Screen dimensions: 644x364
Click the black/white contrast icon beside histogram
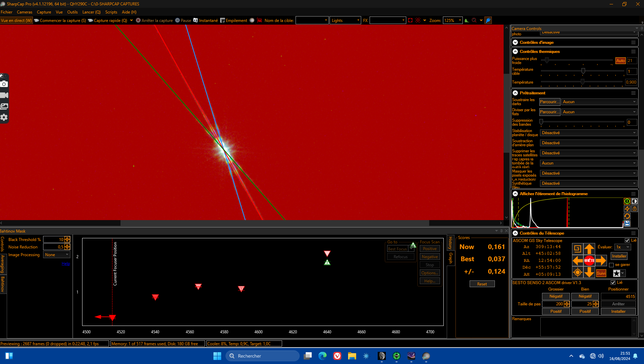click(x=635, y=201)
